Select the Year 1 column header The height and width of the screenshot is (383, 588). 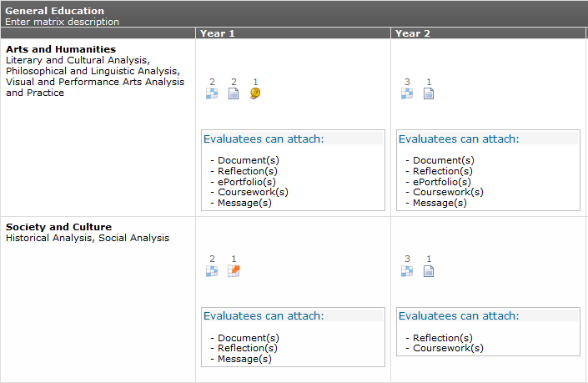pos(218,33)
